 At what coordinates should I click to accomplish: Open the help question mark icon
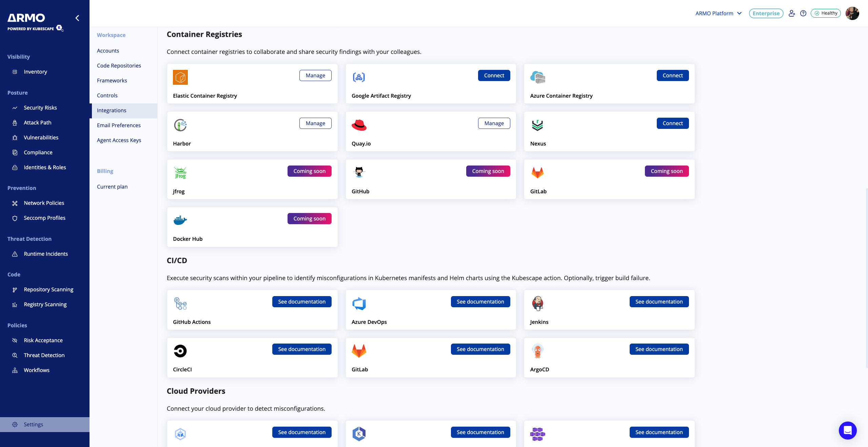click(x=803, y=13)
